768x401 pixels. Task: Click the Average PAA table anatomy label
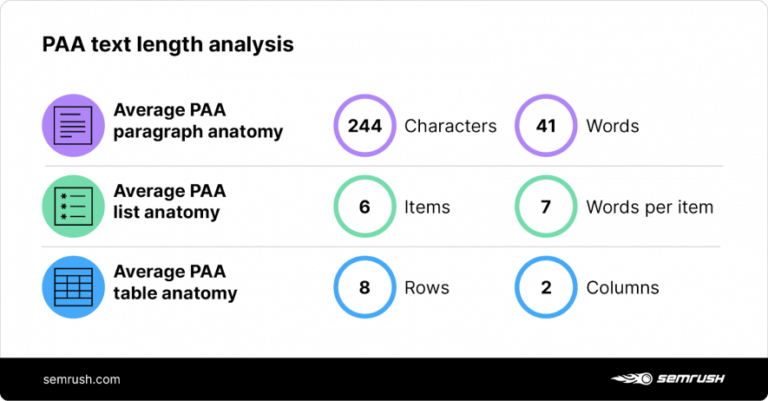(175, 283)
